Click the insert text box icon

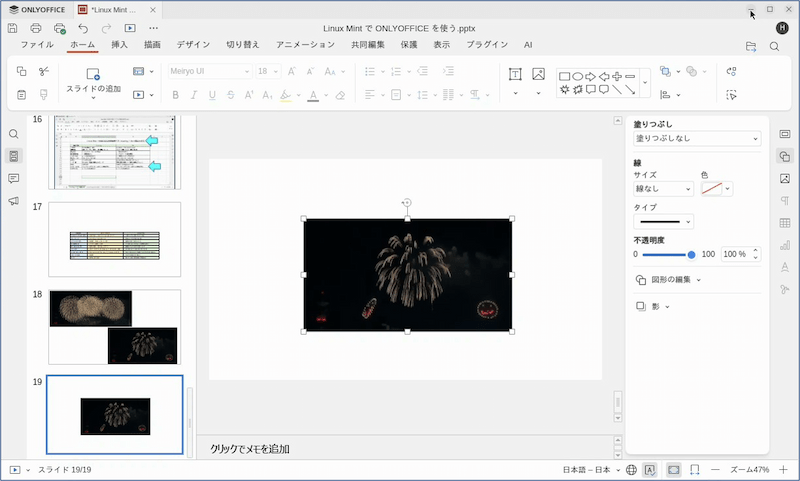pos(515,74)
